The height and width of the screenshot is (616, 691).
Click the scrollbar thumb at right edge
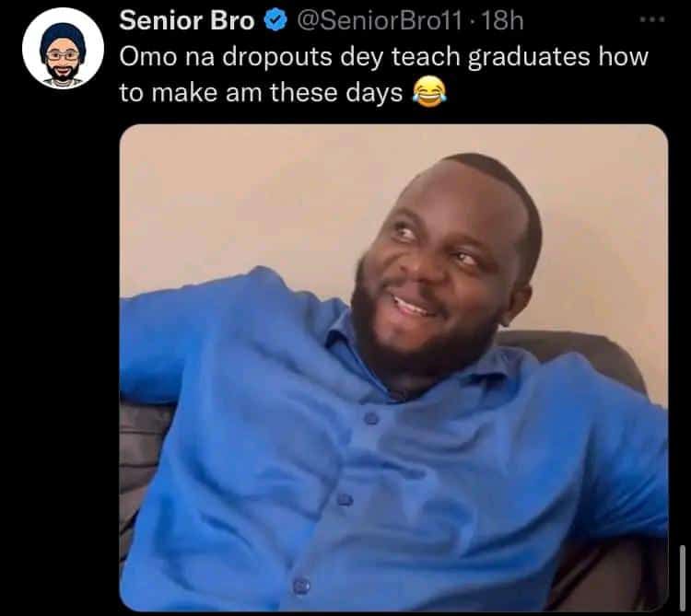682,576
